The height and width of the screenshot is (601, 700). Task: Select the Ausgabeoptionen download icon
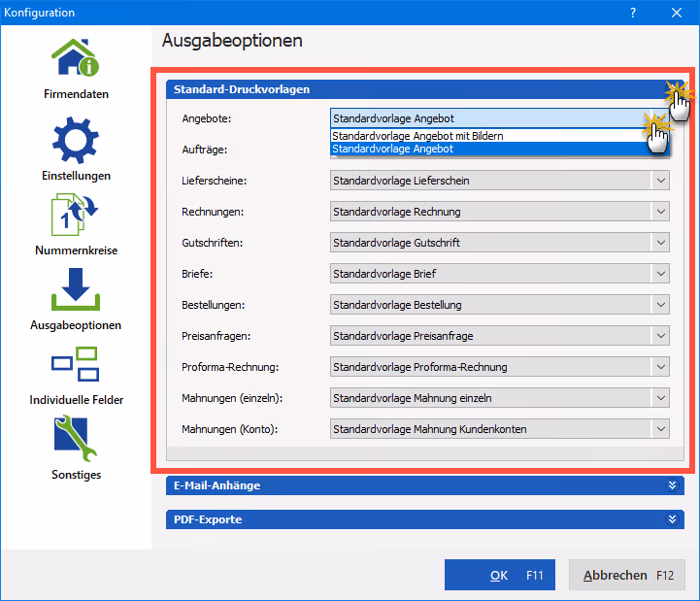(x=76, y=289)
